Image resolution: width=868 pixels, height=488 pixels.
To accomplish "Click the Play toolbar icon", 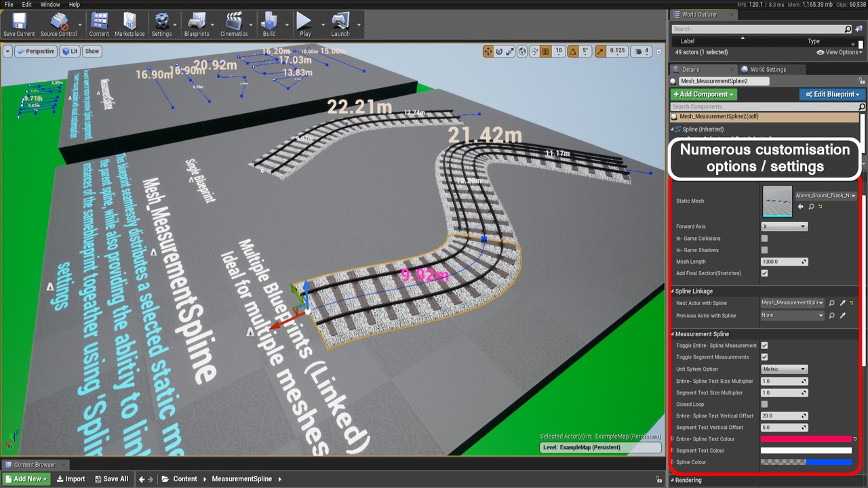I will pos(305,24).
